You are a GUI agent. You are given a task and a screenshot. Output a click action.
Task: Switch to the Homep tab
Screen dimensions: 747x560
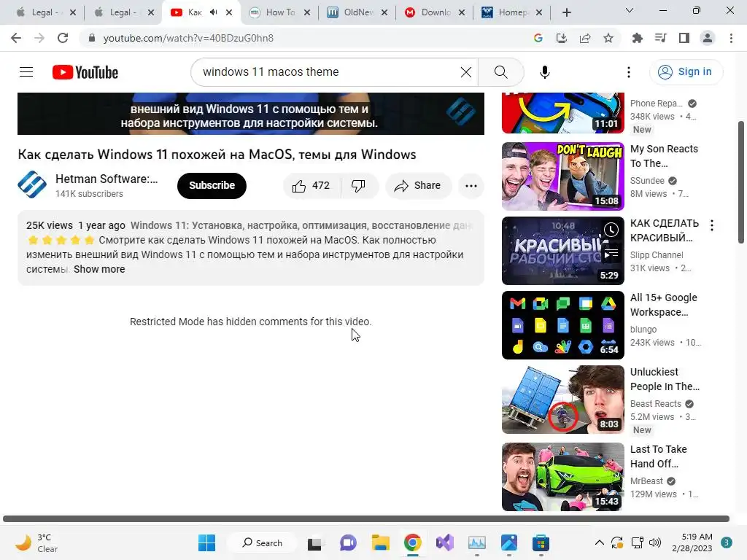[x=511, y=12]
